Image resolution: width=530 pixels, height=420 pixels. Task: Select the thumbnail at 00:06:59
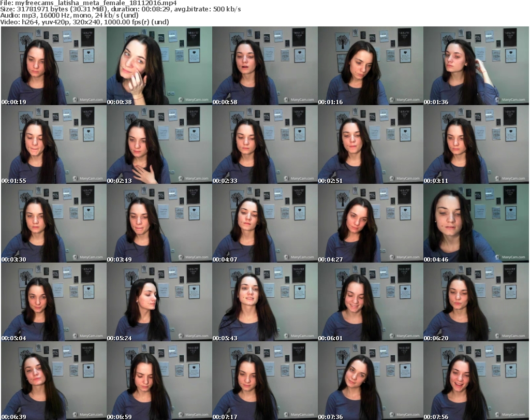[159, 381]
